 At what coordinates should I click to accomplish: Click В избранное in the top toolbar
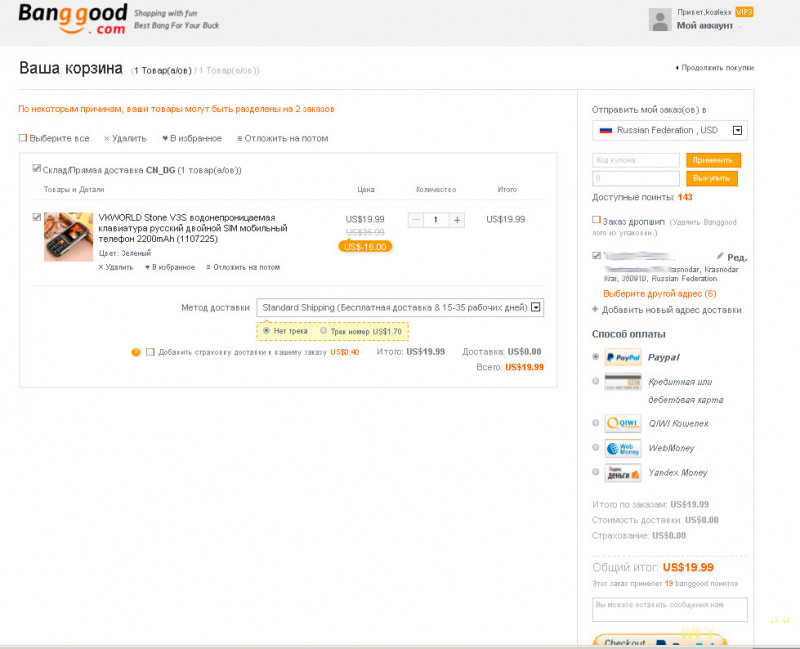click(192, 138)
